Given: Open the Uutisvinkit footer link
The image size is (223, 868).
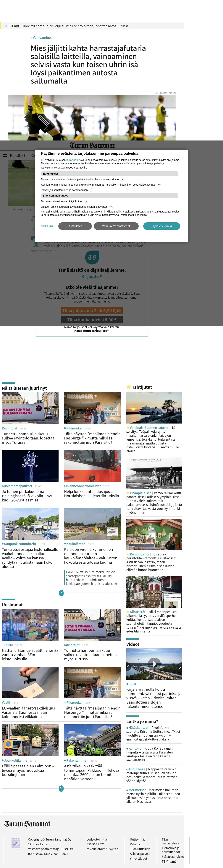Looking at the screenshot, I should click(137, 839).
